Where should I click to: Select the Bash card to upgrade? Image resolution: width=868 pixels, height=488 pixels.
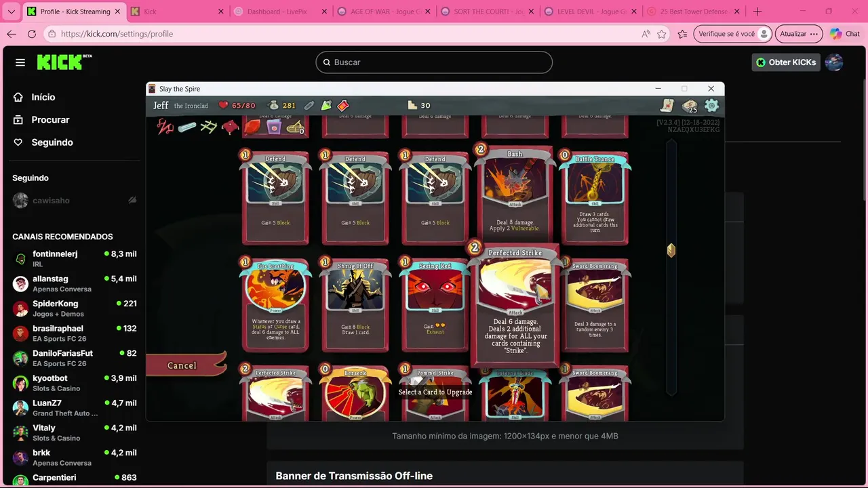coord(515,195)
